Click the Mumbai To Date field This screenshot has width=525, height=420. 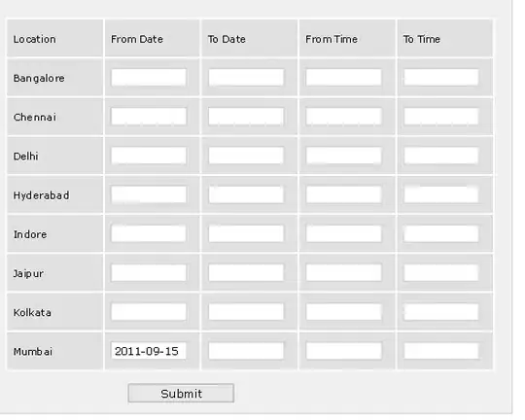click(x=246, y=351)
